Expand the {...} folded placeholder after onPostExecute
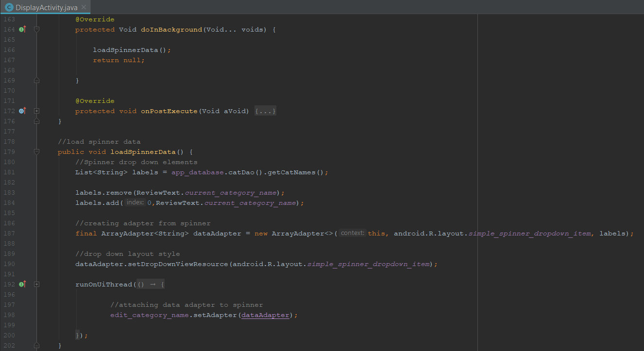The height and width of the screenshot is (351, 644). click(x=266, y=111)
